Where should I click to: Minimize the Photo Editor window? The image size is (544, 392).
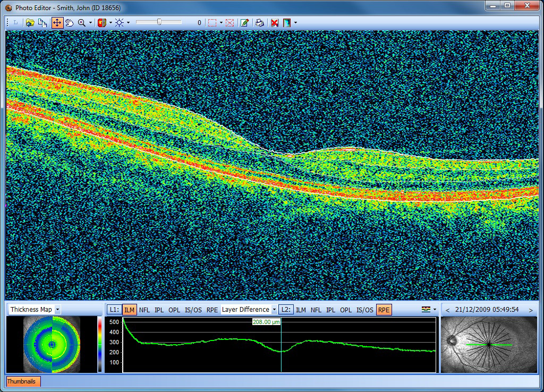pos(492,5)
